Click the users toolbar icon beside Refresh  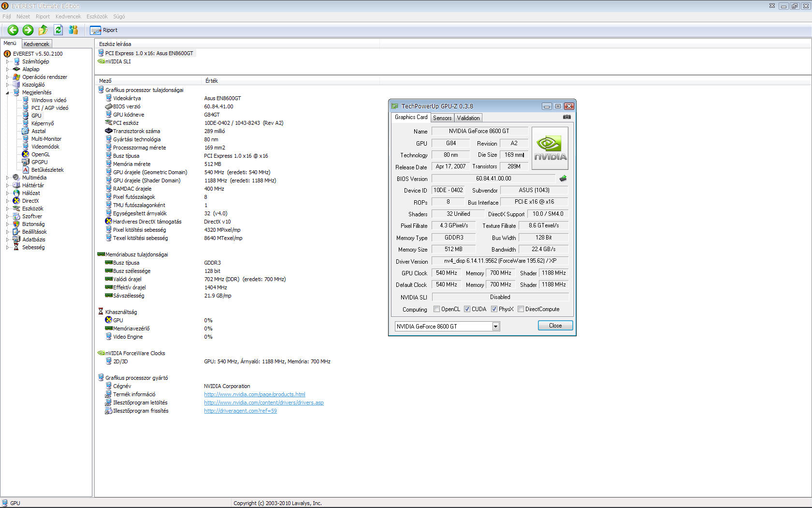(x=73, y=30)
